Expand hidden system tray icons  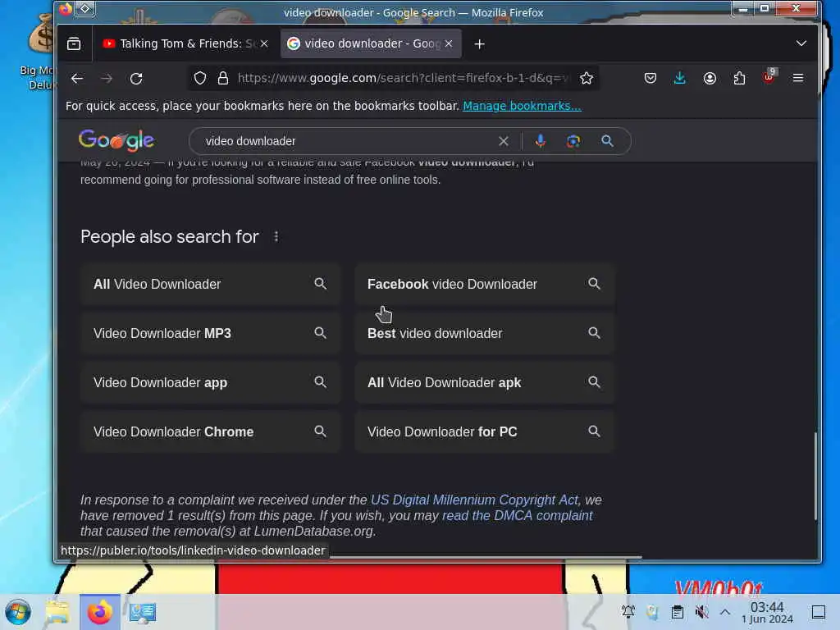(725, 612)
